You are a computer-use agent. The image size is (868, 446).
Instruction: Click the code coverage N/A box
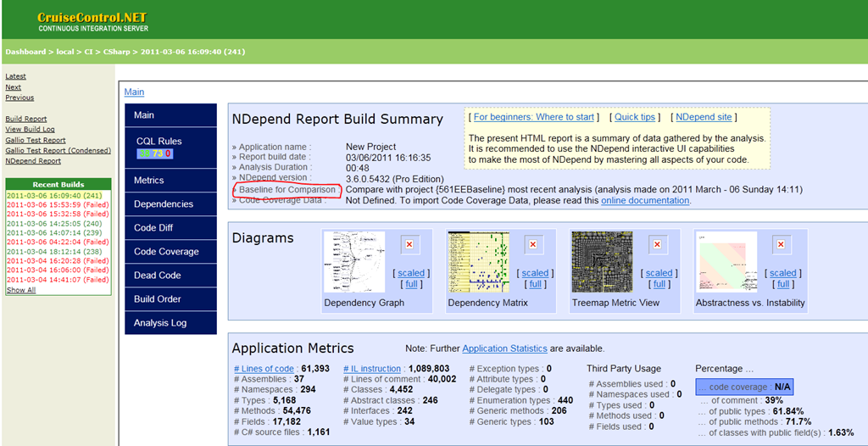pos(744,387)
